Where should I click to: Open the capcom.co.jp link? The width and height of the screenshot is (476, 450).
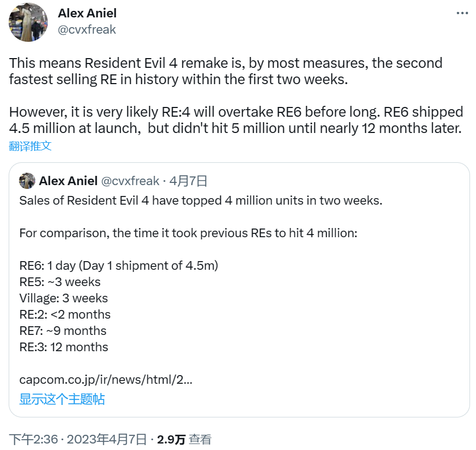coord(106,379)
